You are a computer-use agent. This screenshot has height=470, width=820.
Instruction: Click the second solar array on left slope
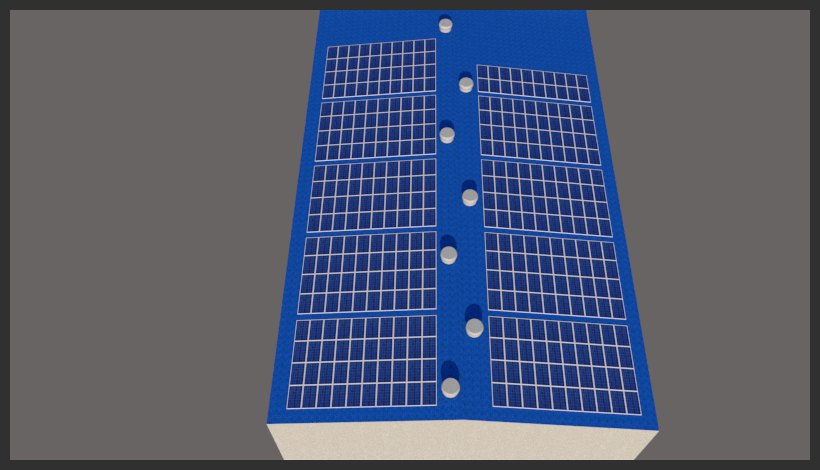(377, 127)
